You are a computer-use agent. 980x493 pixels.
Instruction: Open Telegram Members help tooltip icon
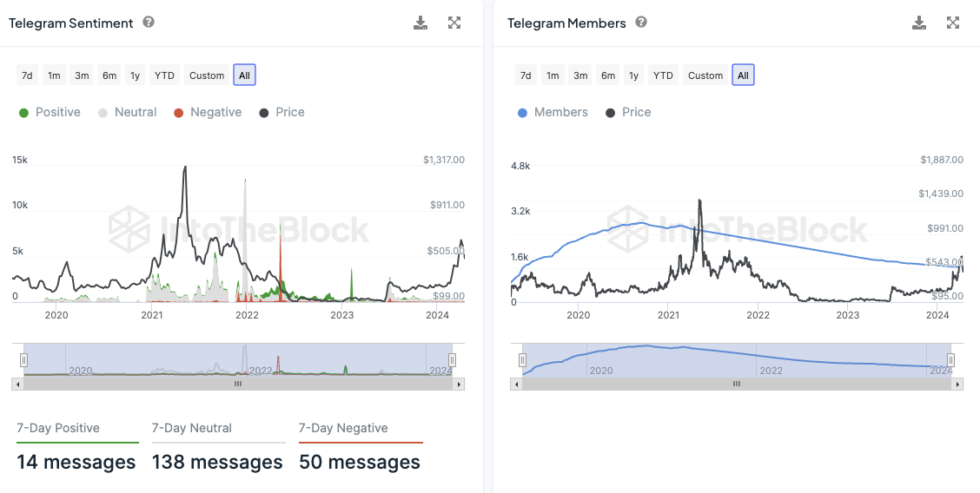[x=641, y=23]
